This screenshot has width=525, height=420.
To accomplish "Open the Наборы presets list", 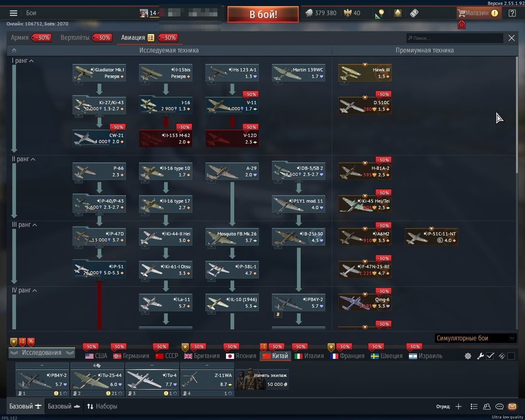I will point(102,406).
